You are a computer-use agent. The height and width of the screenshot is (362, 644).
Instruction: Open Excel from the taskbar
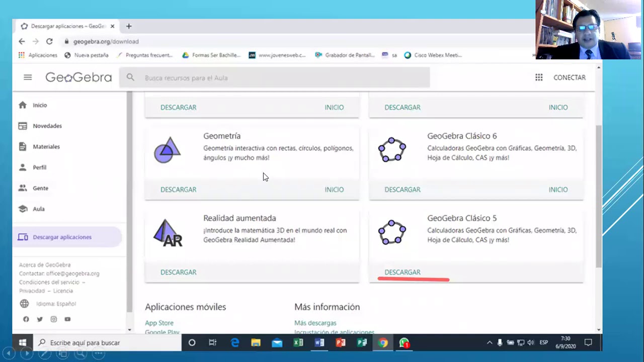point(298,343)
